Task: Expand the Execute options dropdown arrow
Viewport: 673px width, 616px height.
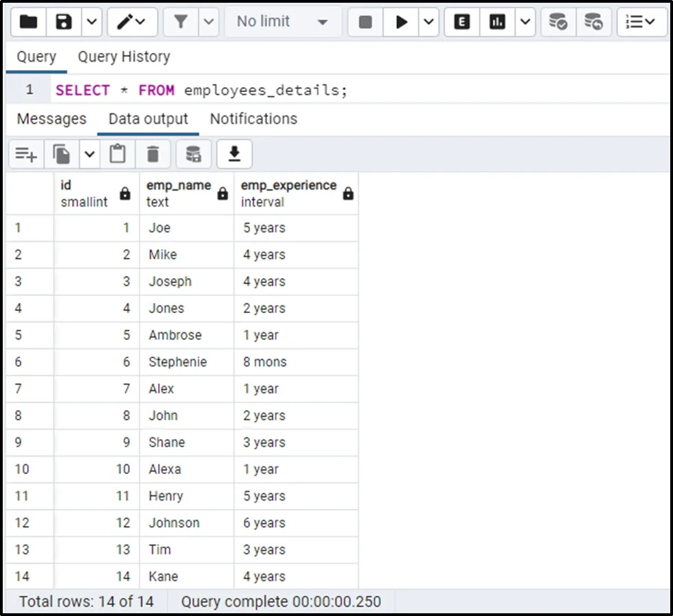Action: coord(429,22)
